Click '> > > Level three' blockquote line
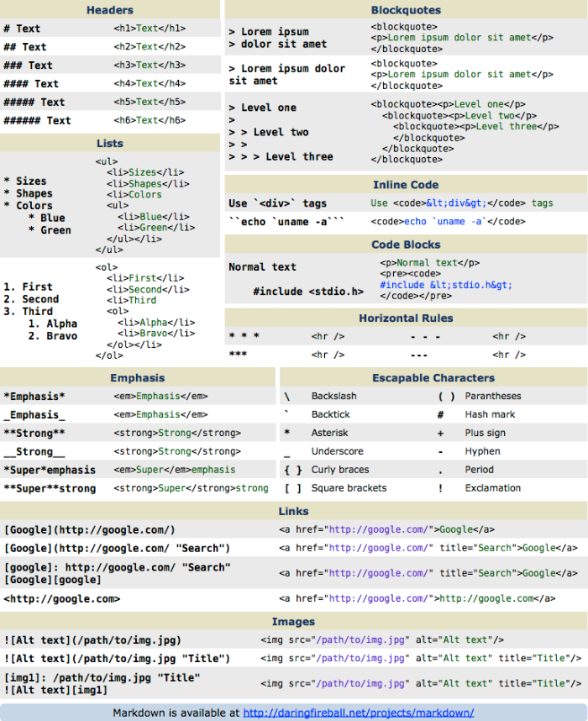Viewport: 588px width, 721px height. point(281,157)
